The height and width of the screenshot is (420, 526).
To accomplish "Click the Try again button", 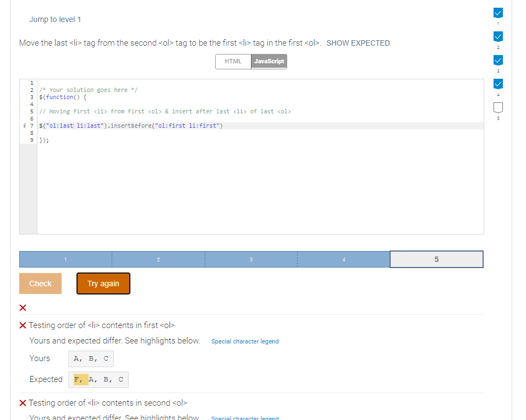I will click(x=103, y=283).
